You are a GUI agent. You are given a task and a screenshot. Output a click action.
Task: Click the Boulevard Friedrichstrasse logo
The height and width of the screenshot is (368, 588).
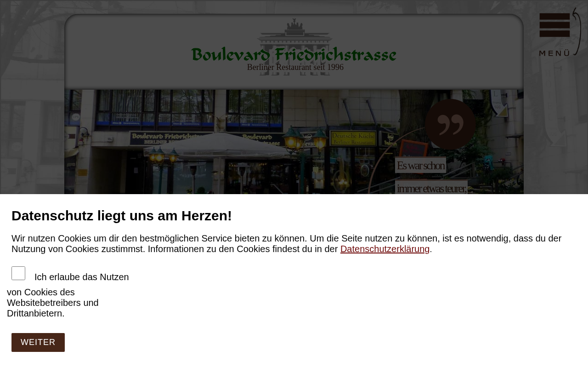click(294, 47)
